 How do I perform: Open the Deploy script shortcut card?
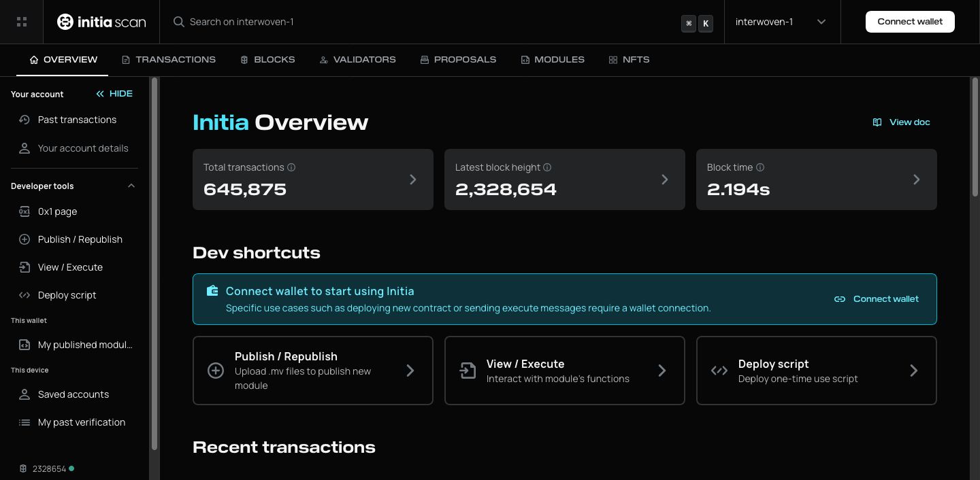pos(816,371)
